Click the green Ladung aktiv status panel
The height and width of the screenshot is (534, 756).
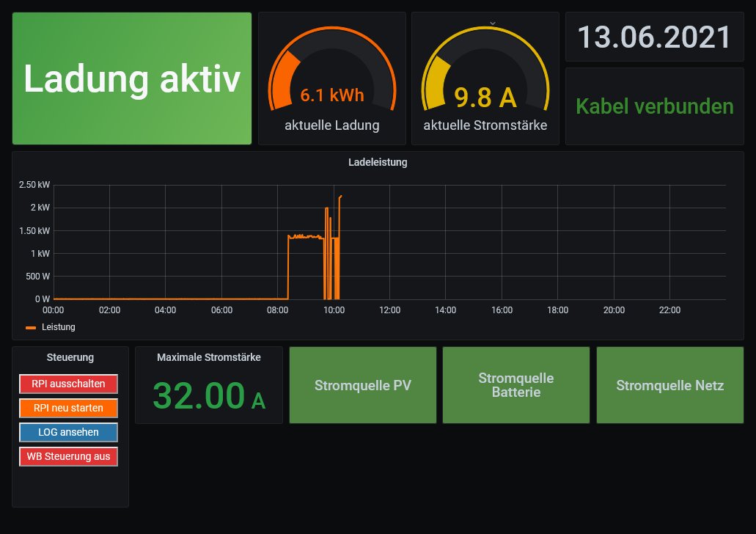(x=132, y=78)
